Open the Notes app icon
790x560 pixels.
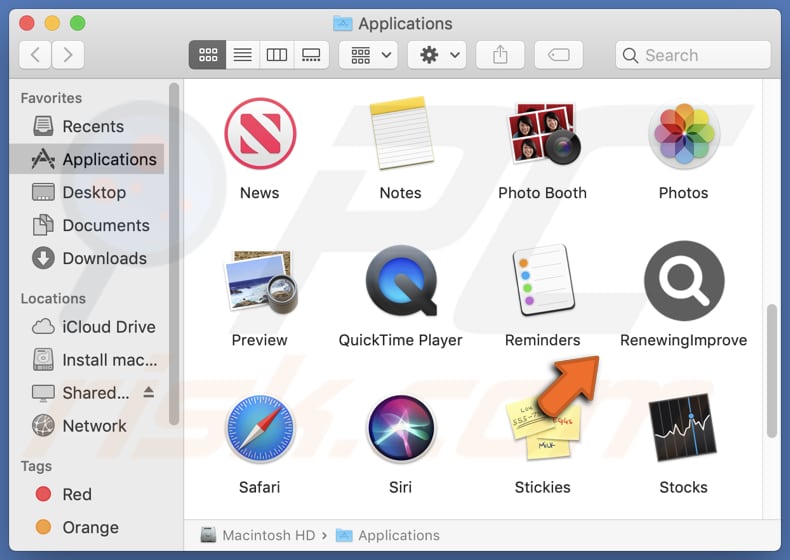401,133
